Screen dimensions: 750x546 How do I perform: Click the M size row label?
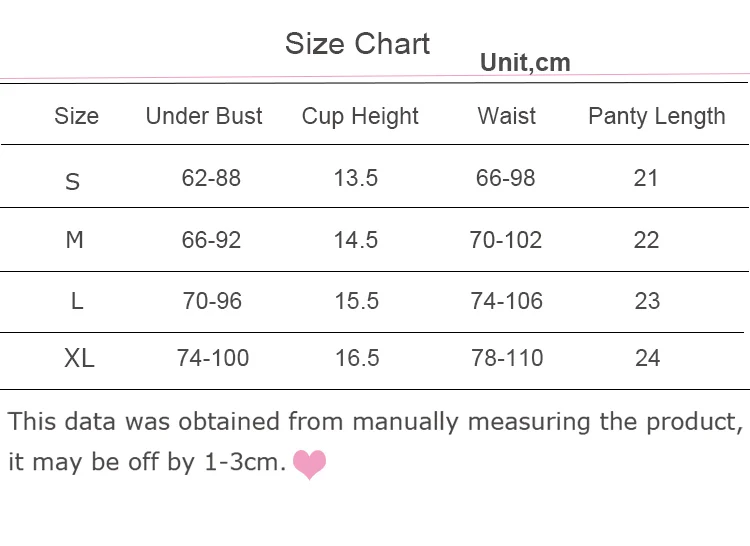pyautogui.click(x=74, y=241)
